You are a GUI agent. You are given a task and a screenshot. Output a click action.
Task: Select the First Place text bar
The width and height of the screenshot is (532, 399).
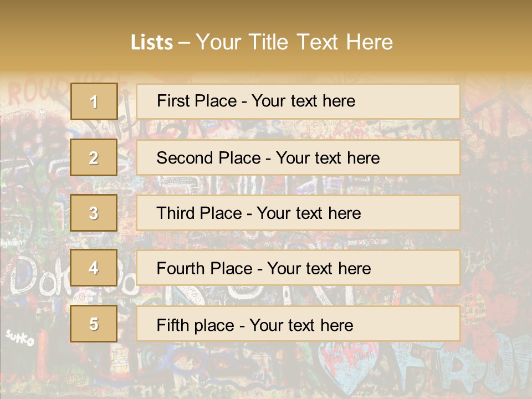[x=298, y=101]
